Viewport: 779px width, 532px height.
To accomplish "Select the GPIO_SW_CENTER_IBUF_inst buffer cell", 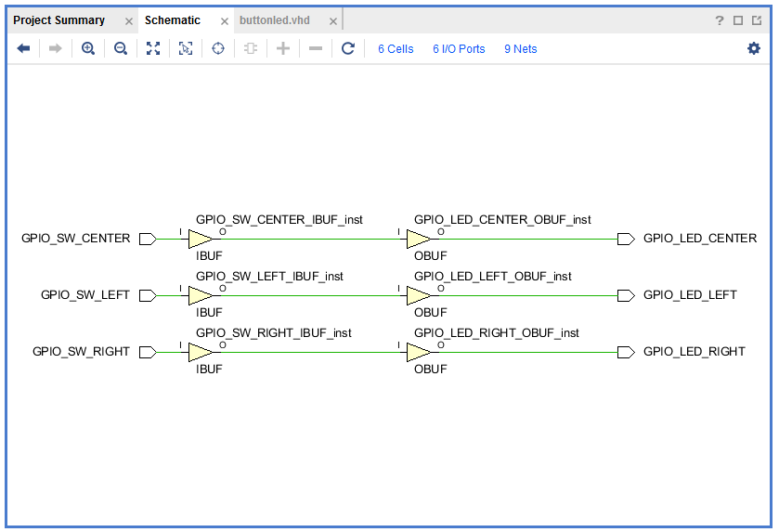I will [200, 239].
